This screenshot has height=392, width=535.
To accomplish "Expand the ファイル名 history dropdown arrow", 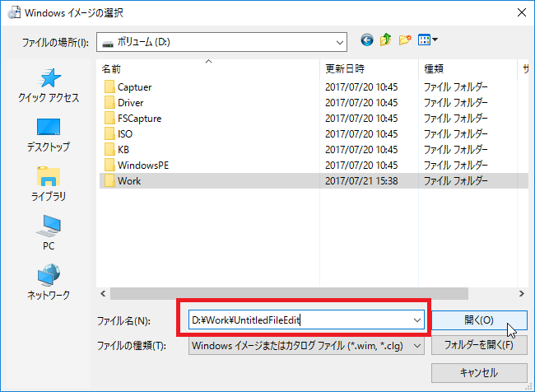I will [417, 320].
